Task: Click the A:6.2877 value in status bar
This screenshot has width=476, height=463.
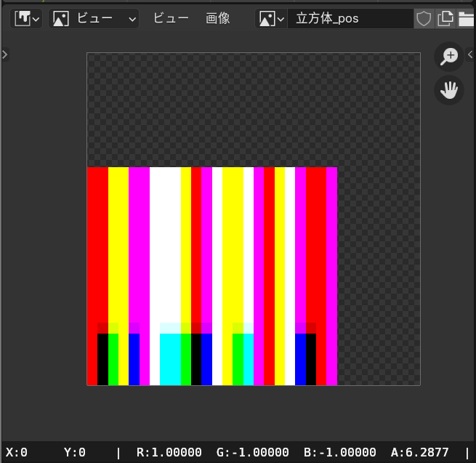Action: pos(420,452)
